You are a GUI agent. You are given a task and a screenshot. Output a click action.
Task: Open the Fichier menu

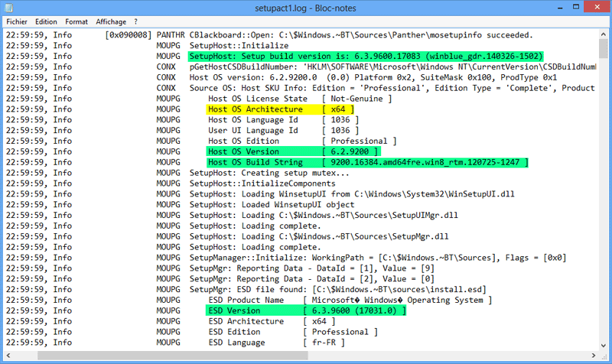[17, 22]
